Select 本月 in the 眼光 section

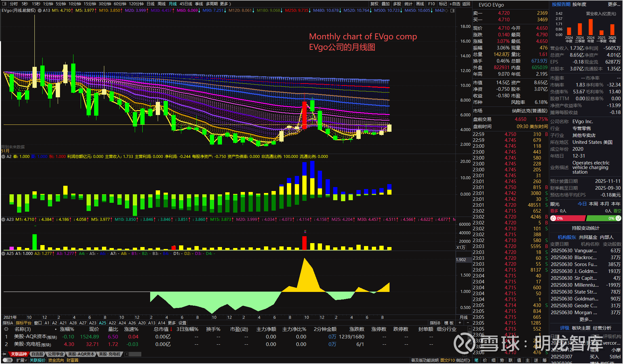(605, 204)
